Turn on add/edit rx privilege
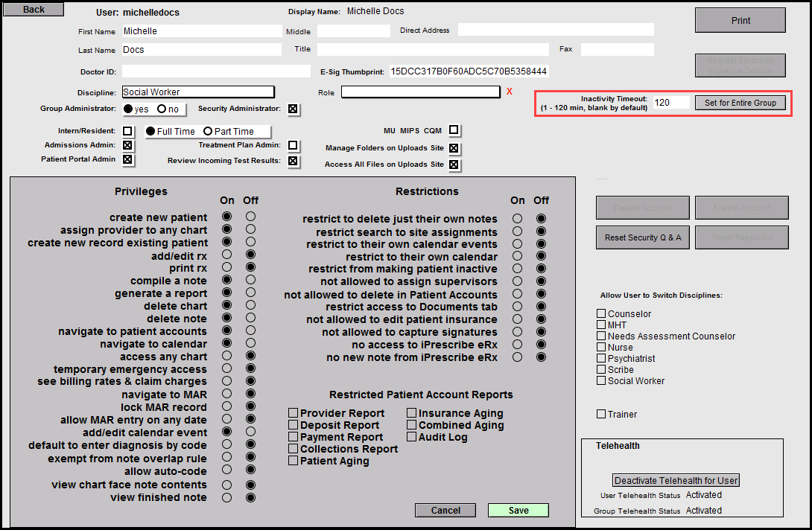Screen dimensions: 812x530 (x=226, y=255)
